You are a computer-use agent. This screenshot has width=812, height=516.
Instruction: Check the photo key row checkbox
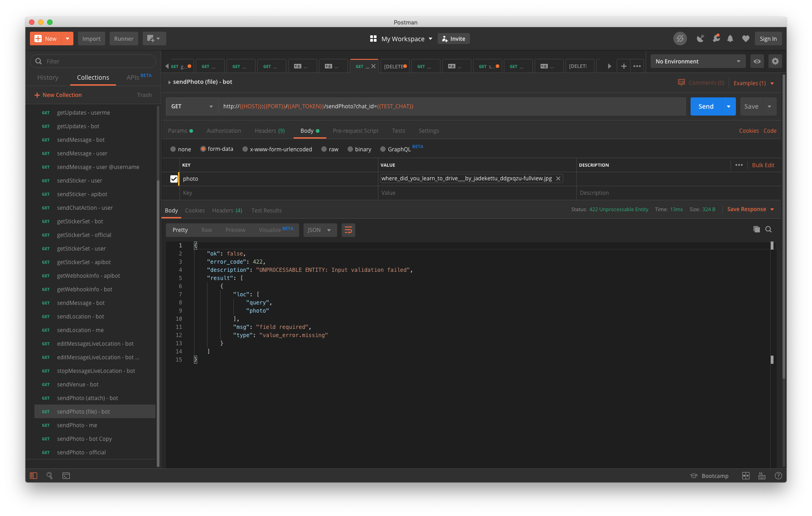(174, 178)
